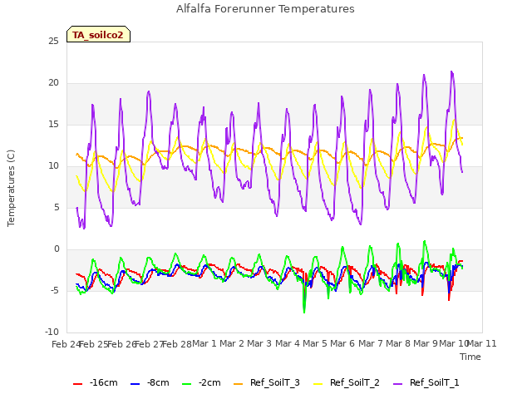Toggle the Ref_SoilT_1 legend entry
Screen dimensions: 532x399
tap(426, 382)
